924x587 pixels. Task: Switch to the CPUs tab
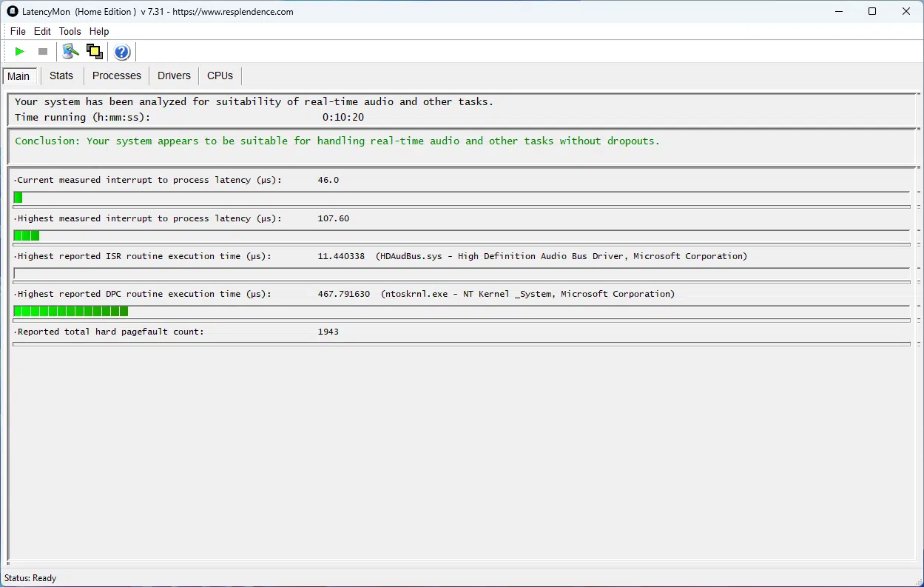pos(220,76)
